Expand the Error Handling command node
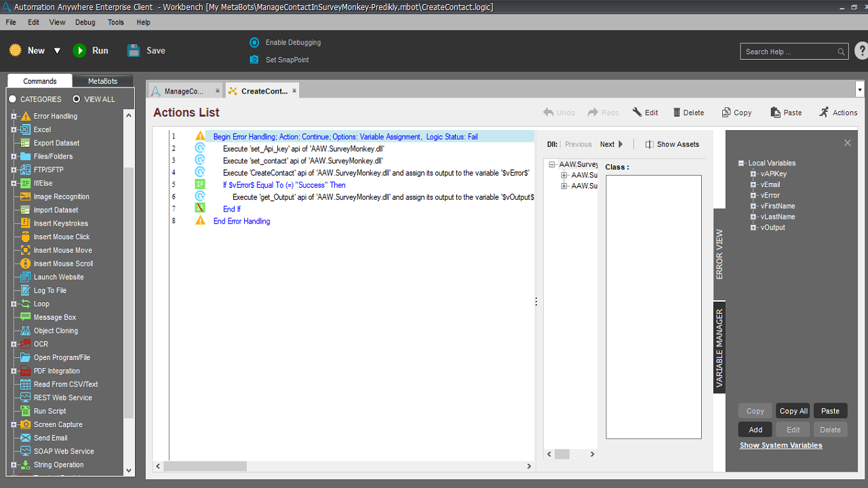The image size is (868, 488). [13, 116]
